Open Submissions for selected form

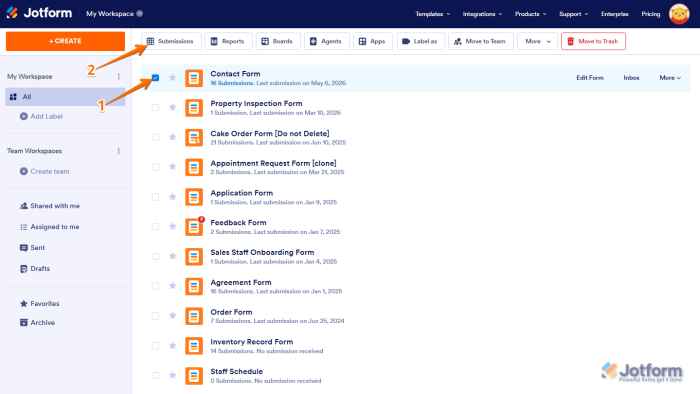(171, 41)
